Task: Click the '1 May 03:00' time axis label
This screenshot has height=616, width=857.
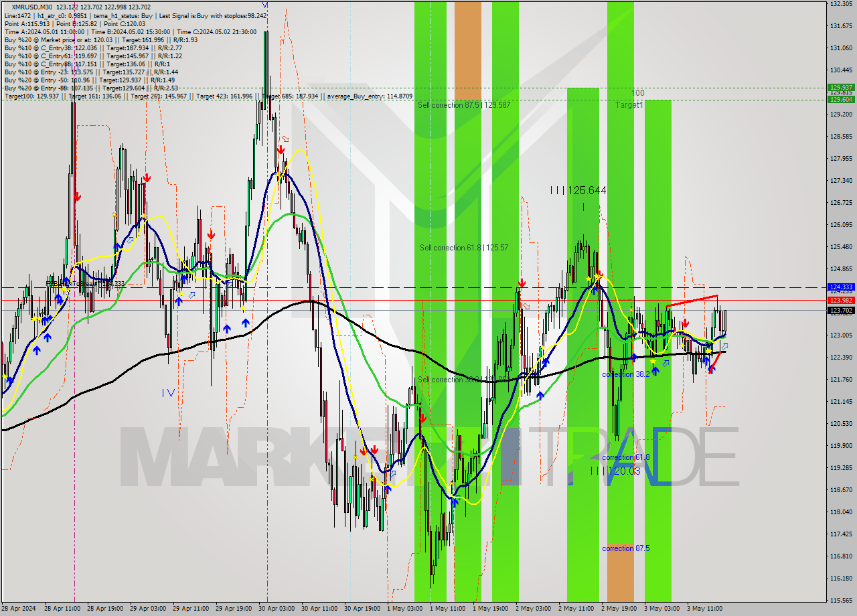Action: [x=404, y=609]
